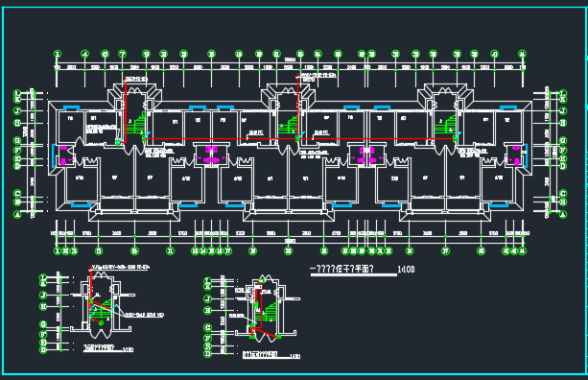Click the blue window mark on the far-right wall

[526, 155]
